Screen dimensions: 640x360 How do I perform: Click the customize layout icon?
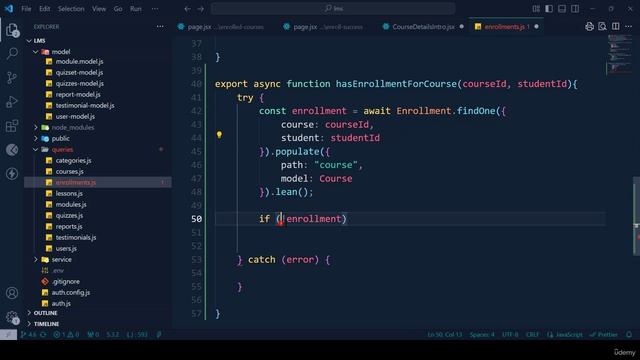(x=536, y=9)
